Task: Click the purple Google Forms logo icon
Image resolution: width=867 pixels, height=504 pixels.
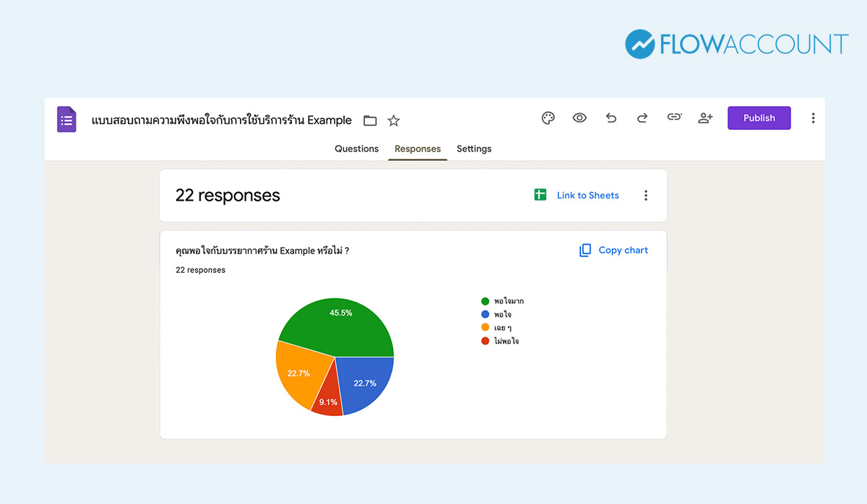Action: (66, 119)
